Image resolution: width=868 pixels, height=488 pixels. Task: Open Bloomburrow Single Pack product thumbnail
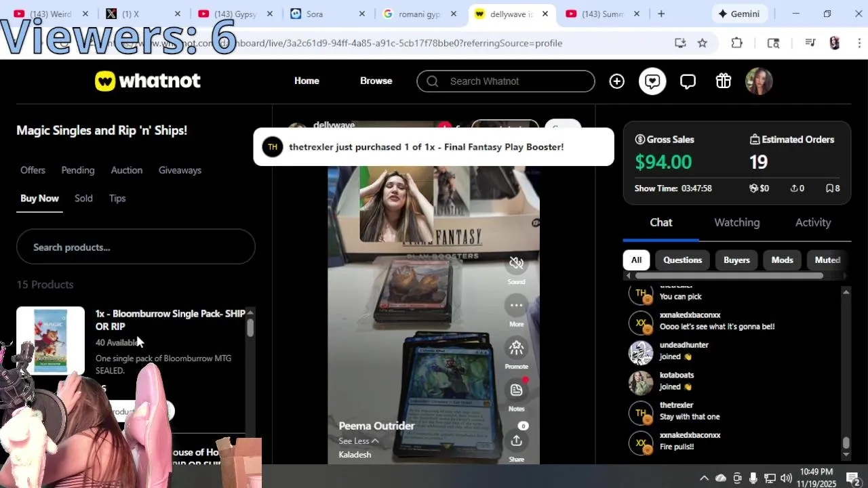(x=50, y=340)
